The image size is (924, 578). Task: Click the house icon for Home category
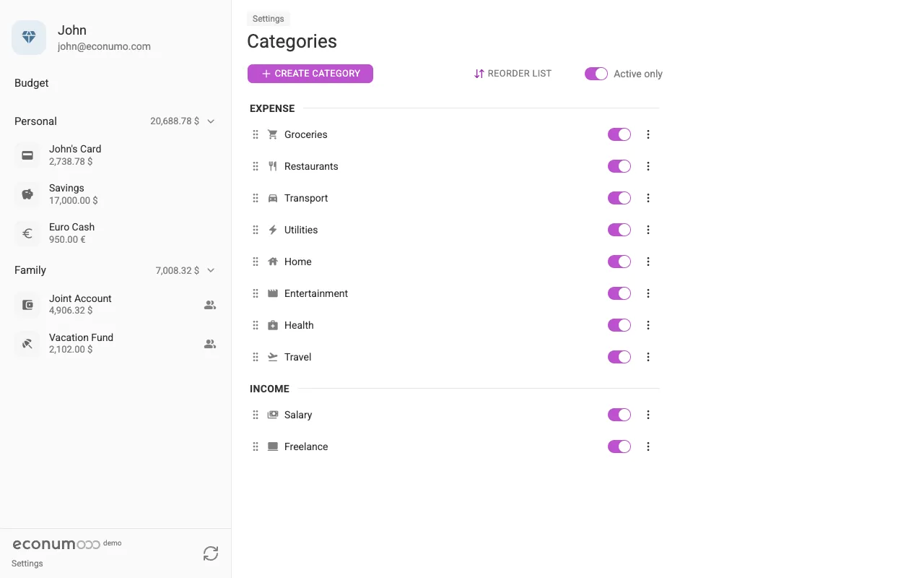tap(273, 262)
